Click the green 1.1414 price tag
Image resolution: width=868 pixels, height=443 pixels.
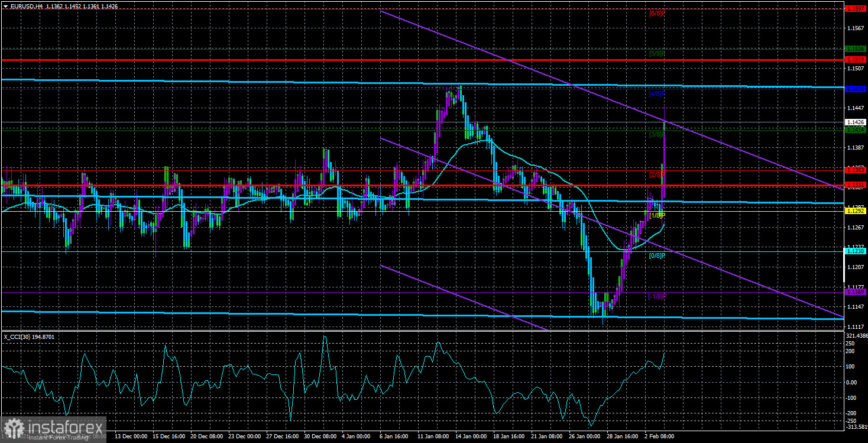click(856, 130)
